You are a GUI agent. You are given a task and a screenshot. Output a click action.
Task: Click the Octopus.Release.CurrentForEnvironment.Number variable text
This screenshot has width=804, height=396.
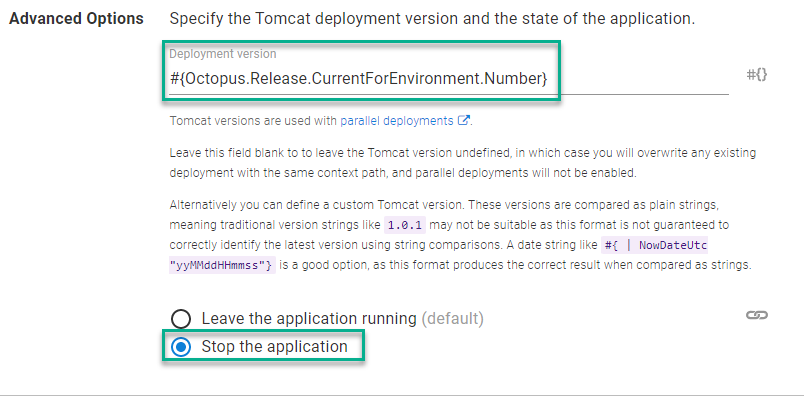(359, 78)
